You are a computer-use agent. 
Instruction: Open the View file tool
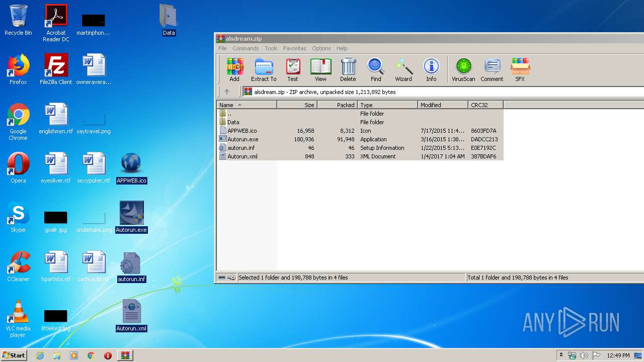(x=320, y=70)
